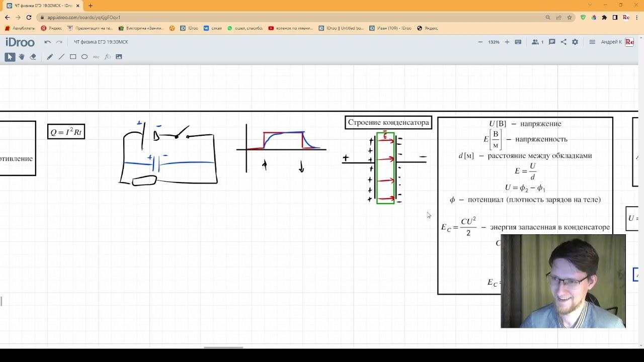The width and height of the screenshot is (644, 362).
Task: Open the Иван (10Ф) - IDroo bookmark
Action: point(390,28)
